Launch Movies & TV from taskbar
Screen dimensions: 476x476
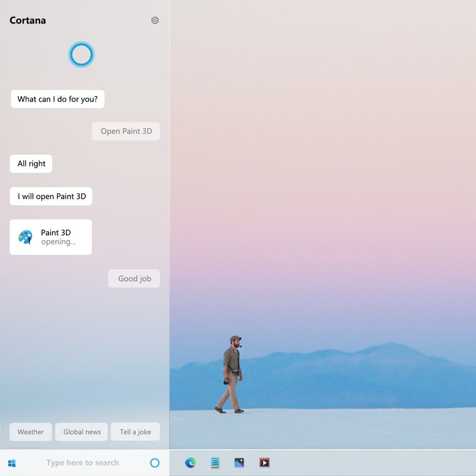click(x=264, y=463)
